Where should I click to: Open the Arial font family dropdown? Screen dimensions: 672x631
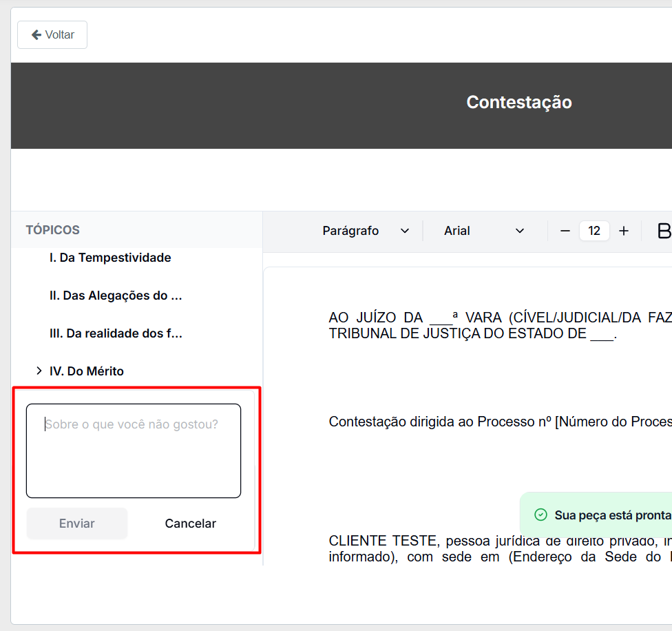[484, 231]
